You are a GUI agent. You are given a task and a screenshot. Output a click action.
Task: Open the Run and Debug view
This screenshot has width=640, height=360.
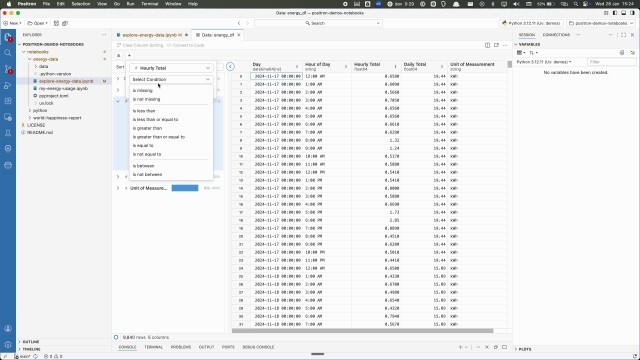pos(8,85)
